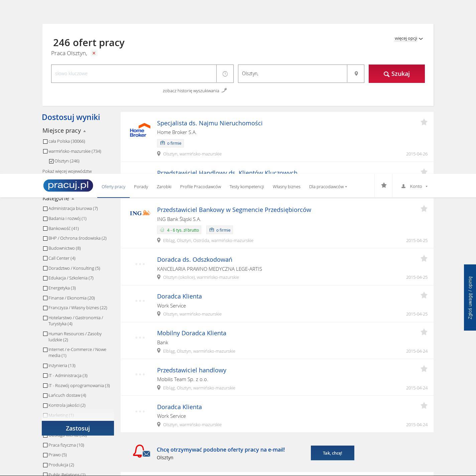
Task: Click the favorites star in the navigation bar
Action: pos(384,186)
